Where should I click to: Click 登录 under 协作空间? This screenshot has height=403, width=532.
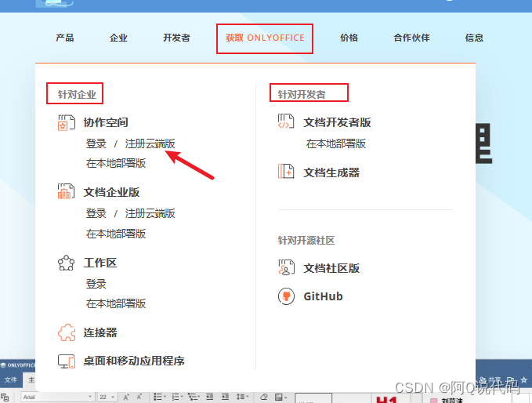click(96, 143)
